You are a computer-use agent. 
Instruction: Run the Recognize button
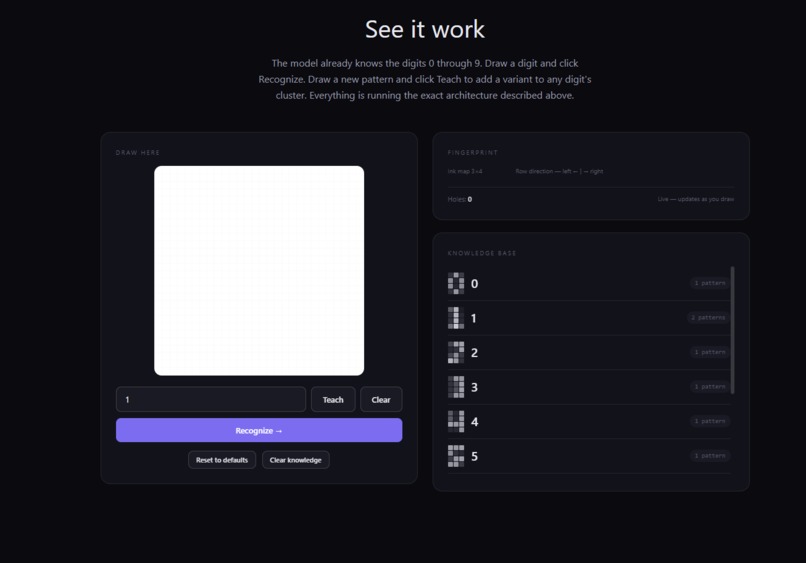[x=259, y=430]
